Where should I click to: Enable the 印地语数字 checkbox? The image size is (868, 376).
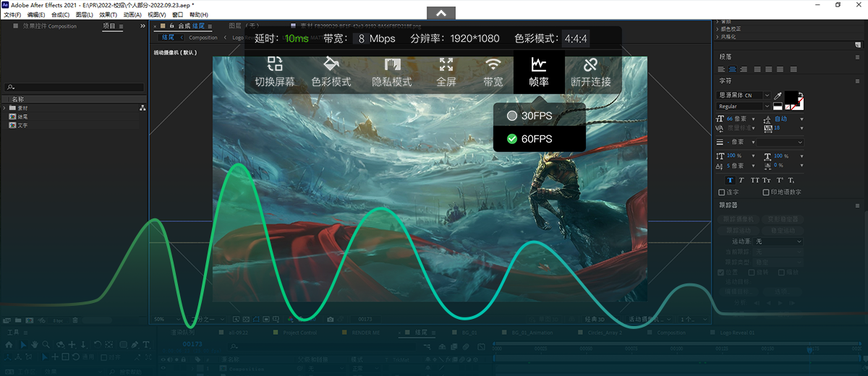[766, 192]
